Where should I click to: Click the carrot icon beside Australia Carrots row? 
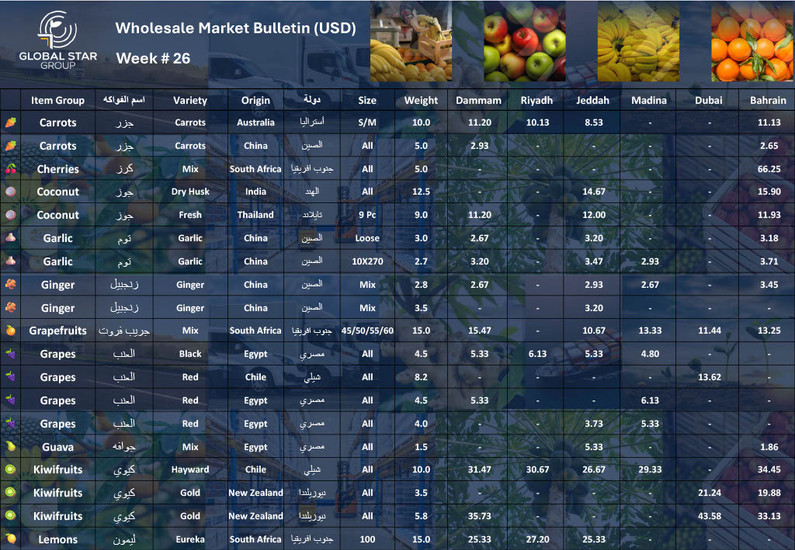coord(10,122)
